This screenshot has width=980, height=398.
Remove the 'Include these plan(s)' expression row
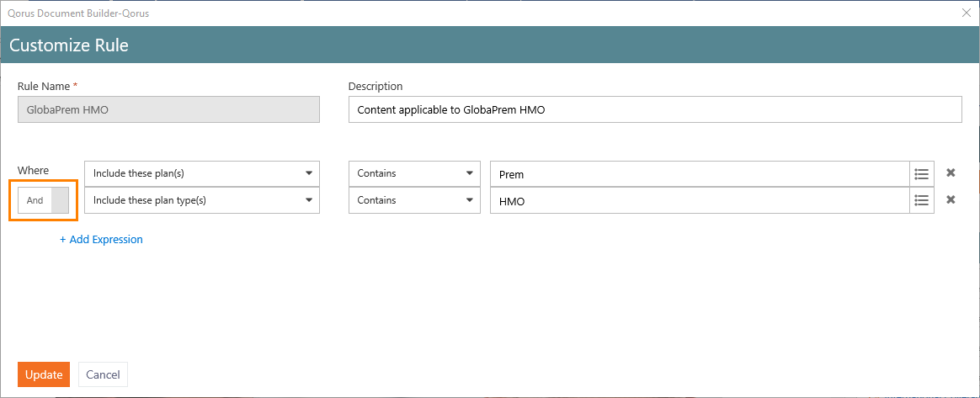(x=951, y=173)
